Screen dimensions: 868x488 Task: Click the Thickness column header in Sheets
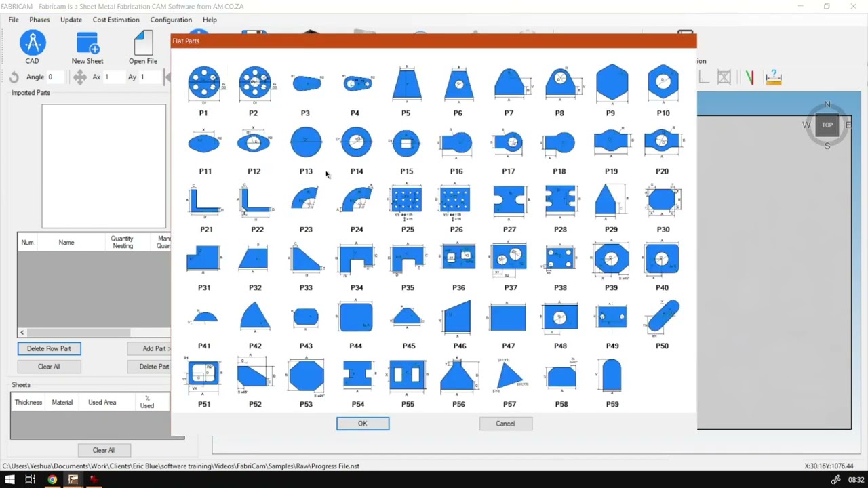point(28,403)
